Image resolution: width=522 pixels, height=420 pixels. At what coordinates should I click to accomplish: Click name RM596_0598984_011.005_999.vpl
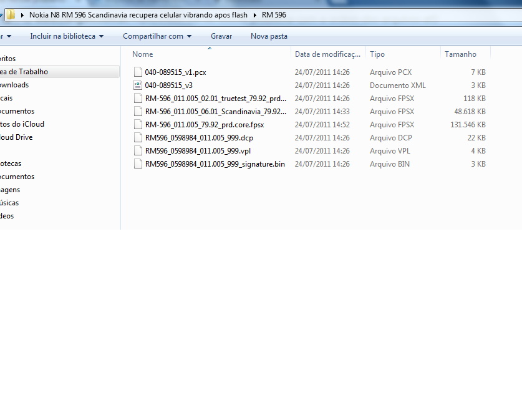[x=198, y=151]
